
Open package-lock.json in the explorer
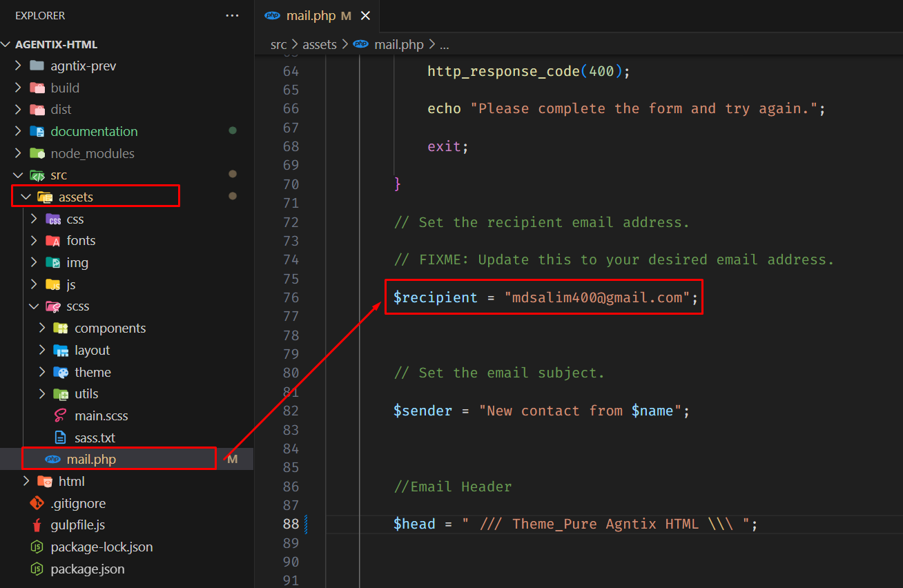click(101, 547)
